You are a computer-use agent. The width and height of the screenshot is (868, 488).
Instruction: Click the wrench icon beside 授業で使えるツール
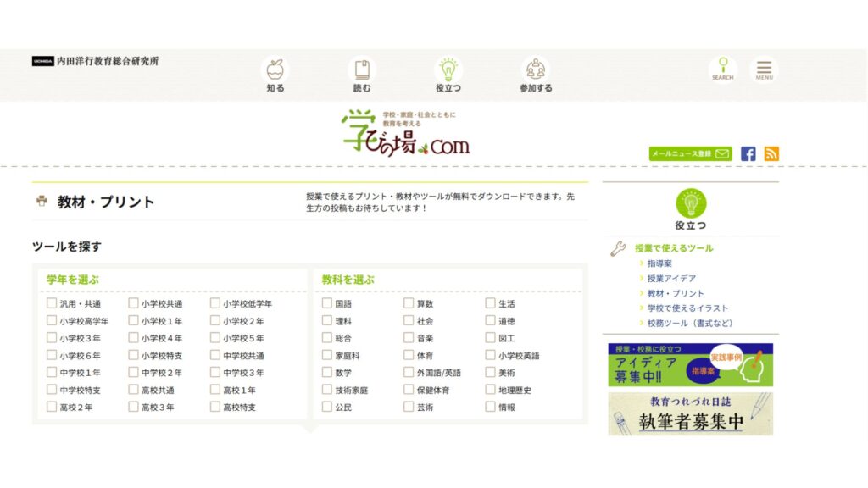coord(618,249)
